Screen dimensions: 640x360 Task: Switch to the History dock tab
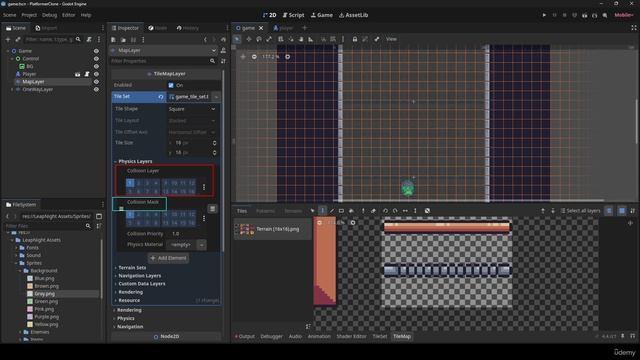pos(188,28)
